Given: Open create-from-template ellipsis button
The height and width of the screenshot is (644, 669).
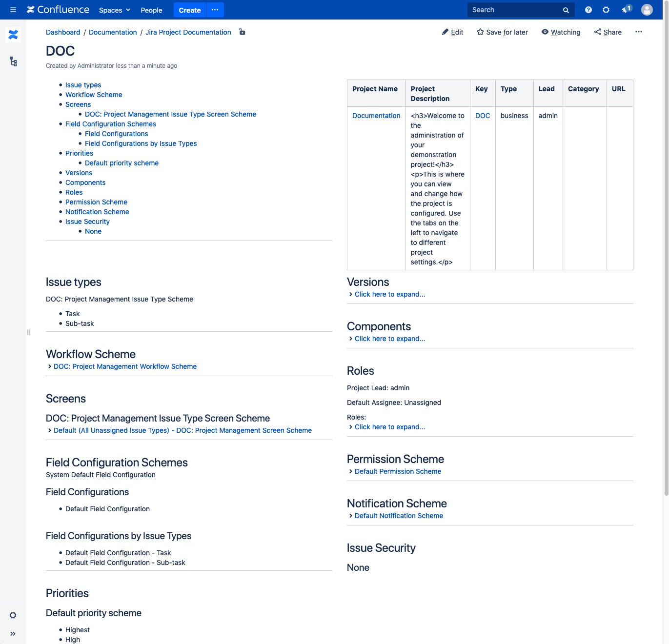Looking at the screenshot, I should (215, 10).
